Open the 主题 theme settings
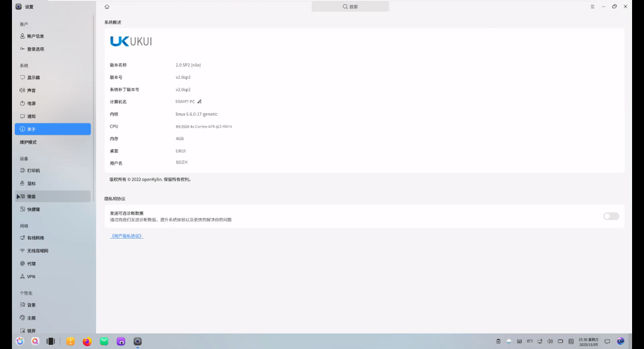This screenshot has height=349, width=644. tap(31, 318)
